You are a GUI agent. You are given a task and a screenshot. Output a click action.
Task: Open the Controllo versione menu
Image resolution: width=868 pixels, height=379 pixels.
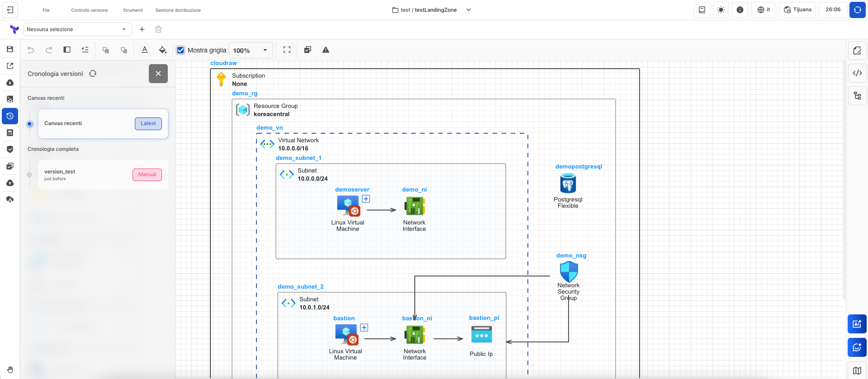[x=90, y=10]
